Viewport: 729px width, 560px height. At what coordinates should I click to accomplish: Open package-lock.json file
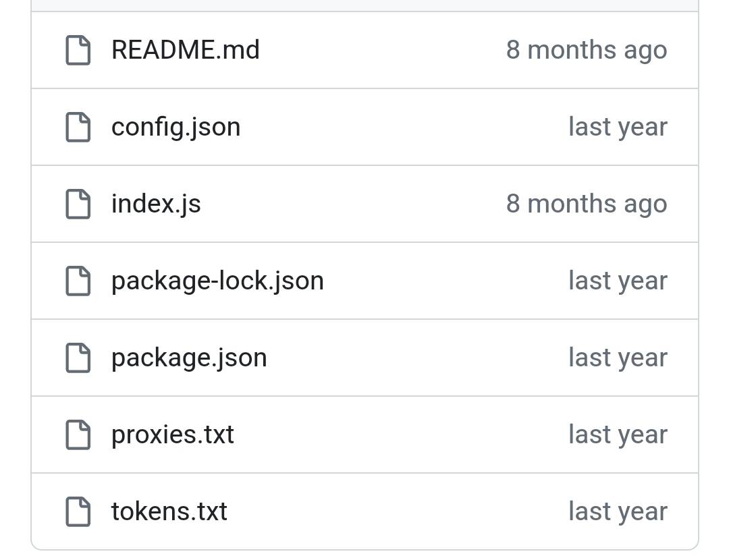[217, 281]
